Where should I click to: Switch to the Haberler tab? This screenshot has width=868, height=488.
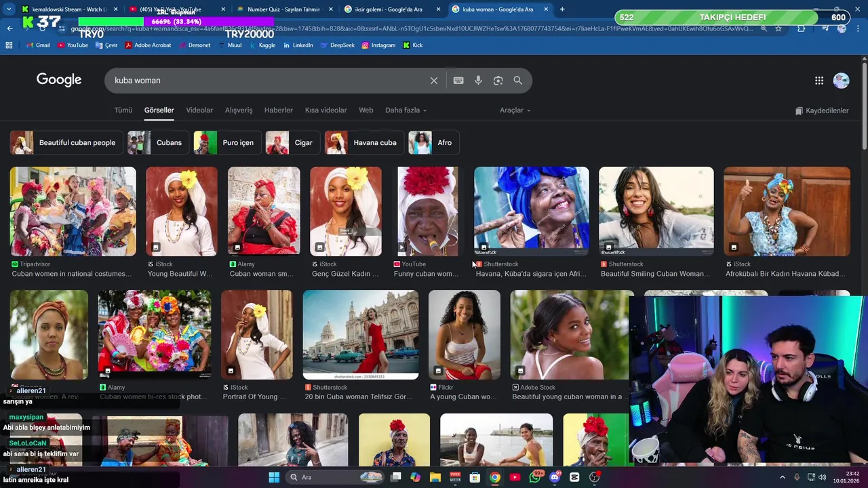(x=279, y=110)
